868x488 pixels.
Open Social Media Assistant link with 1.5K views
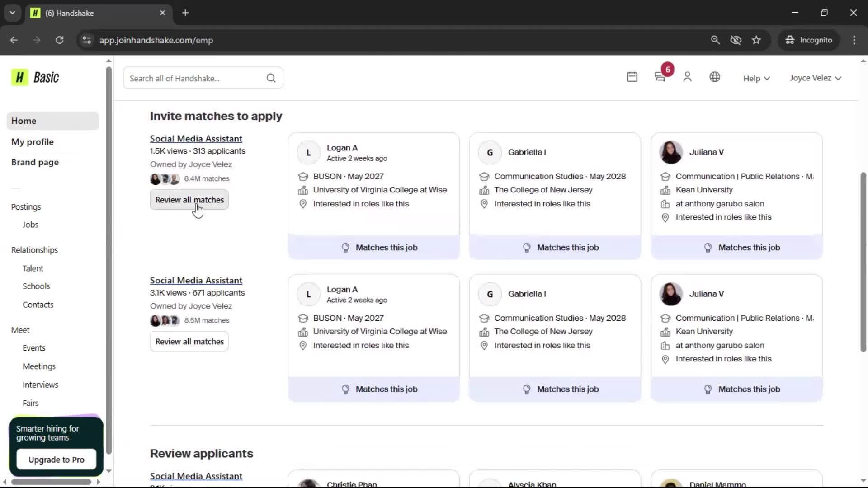[196, 139]
